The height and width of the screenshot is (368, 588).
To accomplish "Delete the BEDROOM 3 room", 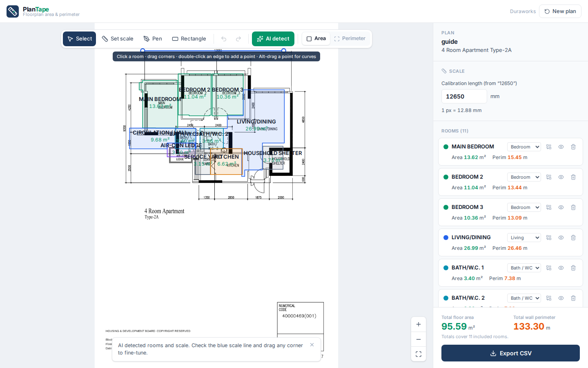I will [573, 207].
